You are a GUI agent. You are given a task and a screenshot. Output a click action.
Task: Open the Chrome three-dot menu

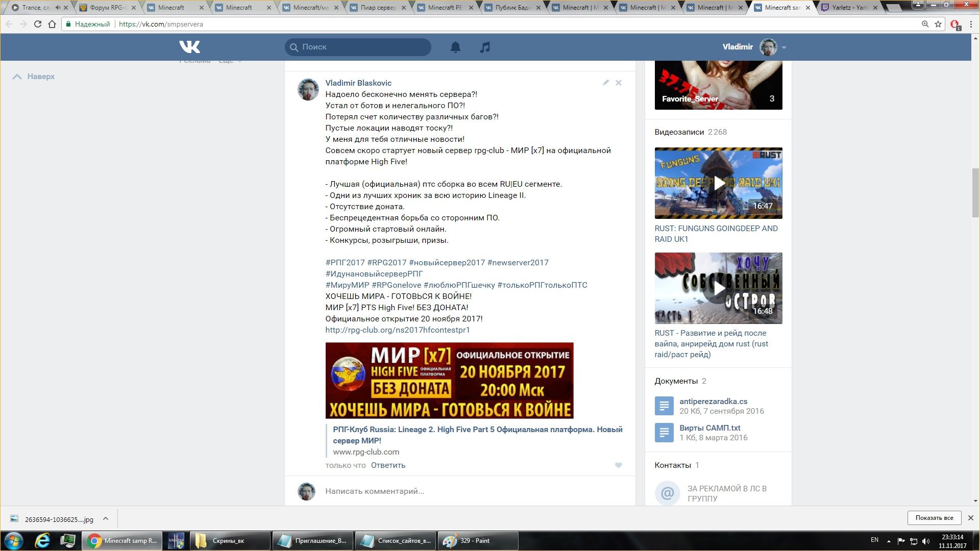click(971, 24)
